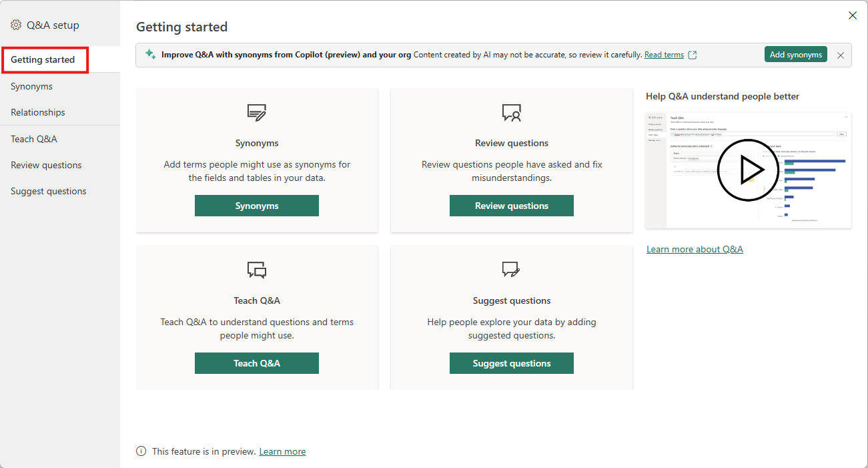This screenshot has width=868, height=468.
Task: Play the Teach Q&A tutorial video
Action: 748,170
